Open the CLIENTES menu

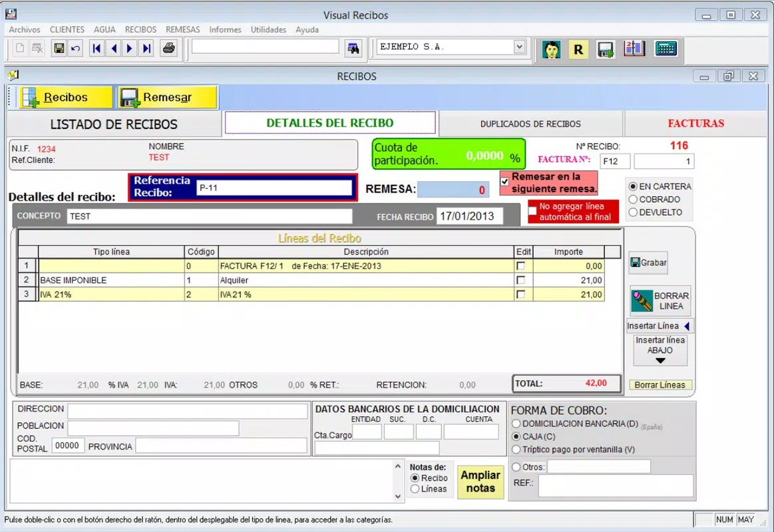67,29
